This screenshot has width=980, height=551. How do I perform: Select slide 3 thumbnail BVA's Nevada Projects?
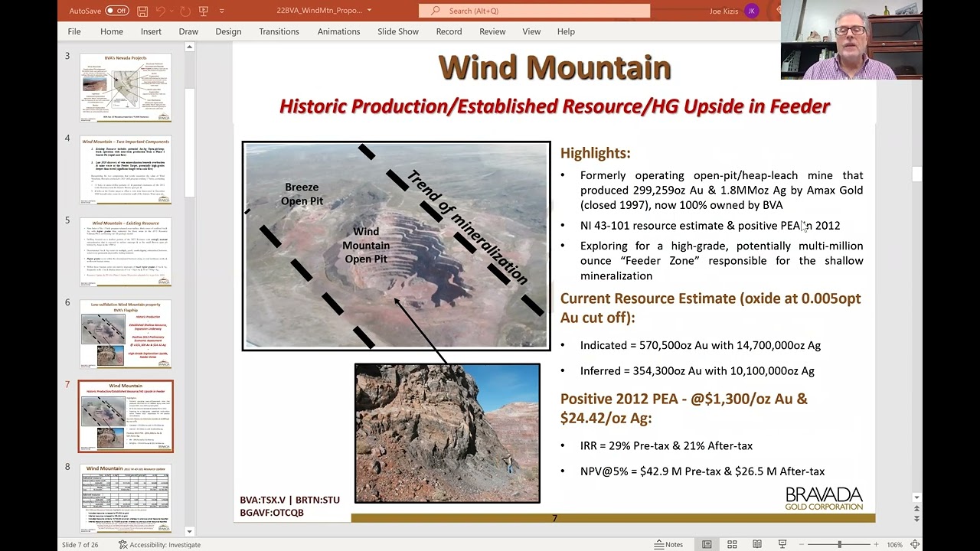(x=126, y=87)
